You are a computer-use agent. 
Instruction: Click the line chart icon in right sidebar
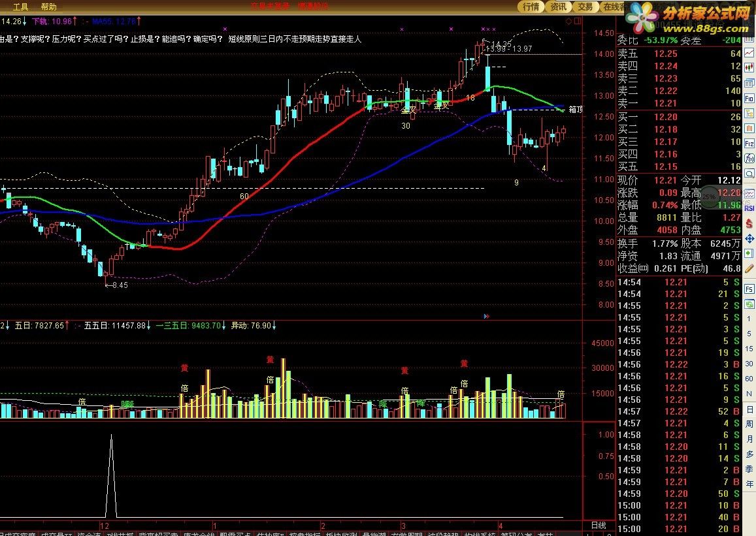click(x=749, y=53)
